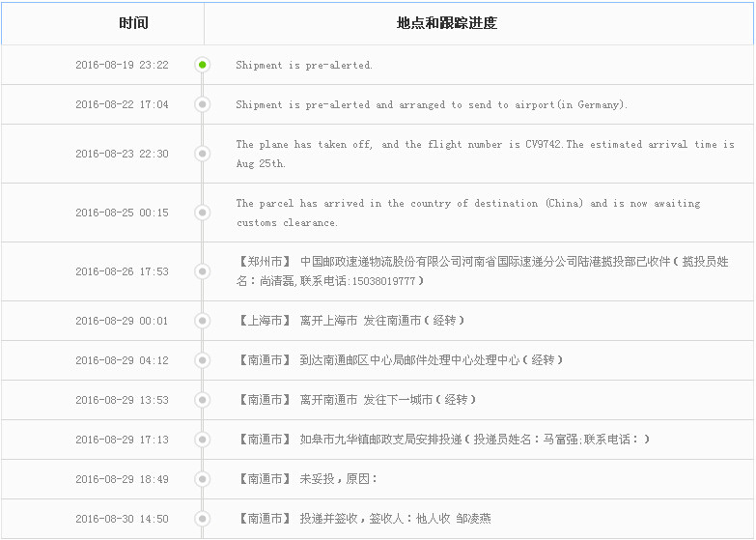Screen dimensions: 756x540
Task: Click the 如皋市九华镇邮政支局 delivery entry
Action: (x=443, y=440)
